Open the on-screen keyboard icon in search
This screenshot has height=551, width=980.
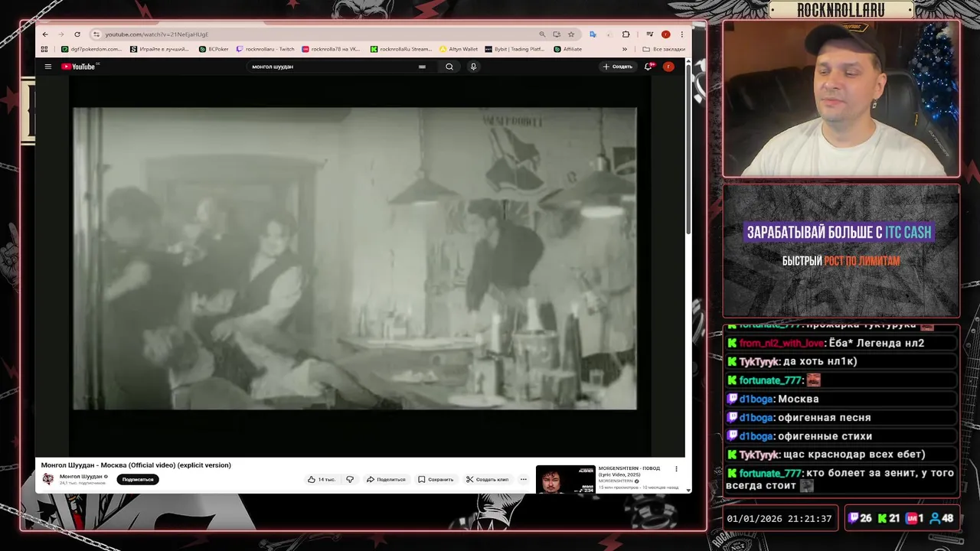422,67
